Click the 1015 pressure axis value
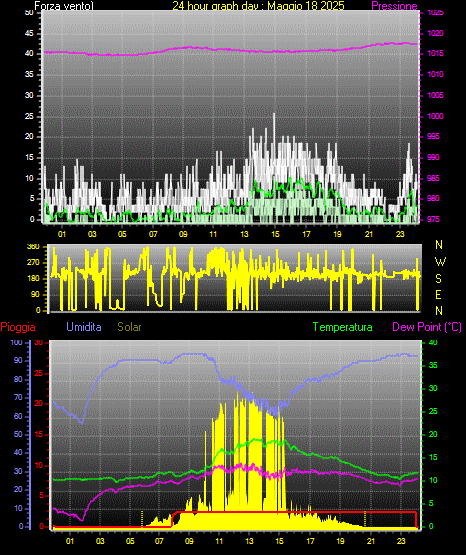Viewport: 466px width, 555px height. (x=435, y=54)
